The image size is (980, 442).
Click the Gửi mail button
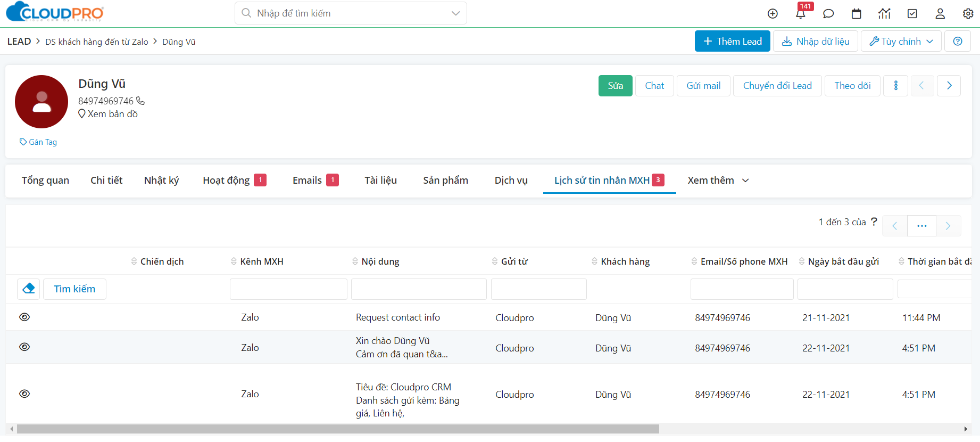[x=703, y=86]
